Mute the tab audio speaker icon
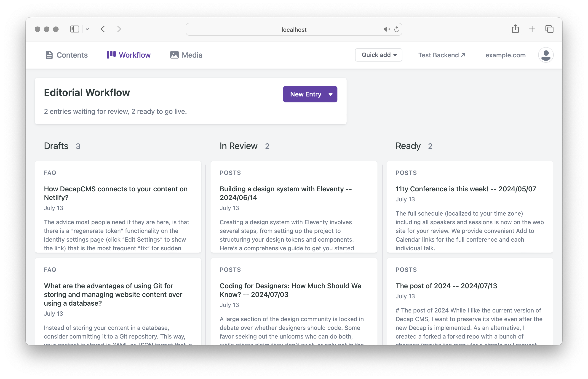 386,29
